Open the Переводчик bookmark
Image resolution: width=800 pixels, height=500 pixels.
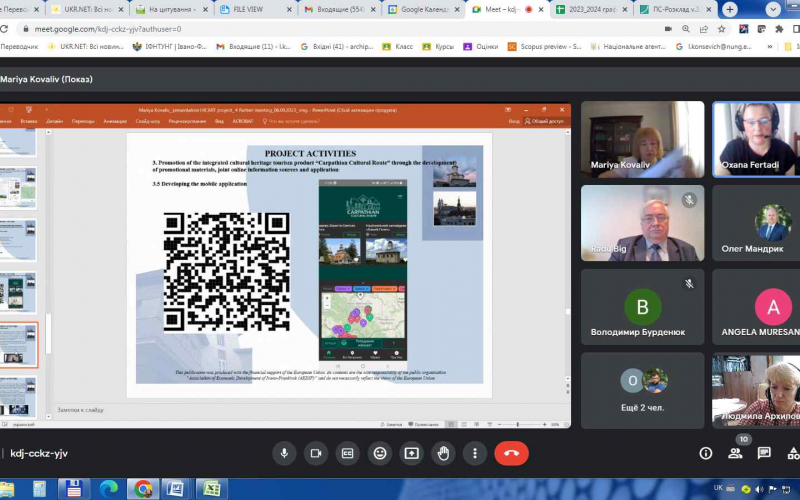19,46
